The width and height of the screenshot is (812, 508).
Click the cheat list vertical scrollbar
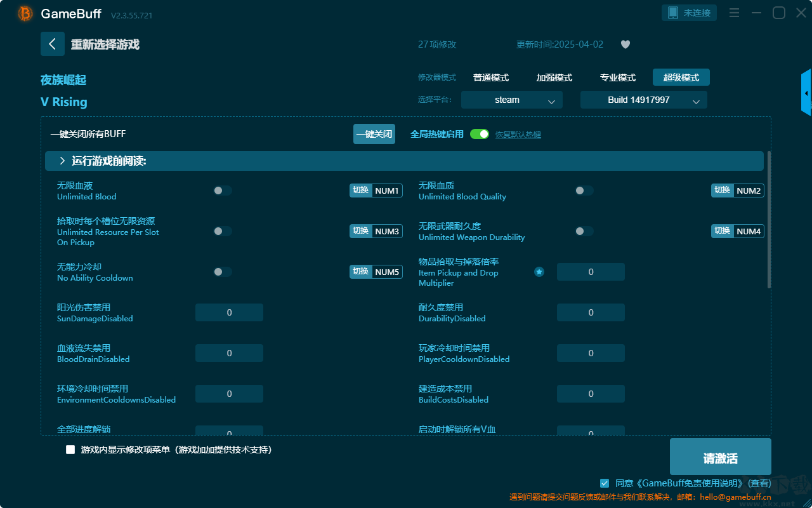coord(769,220)
